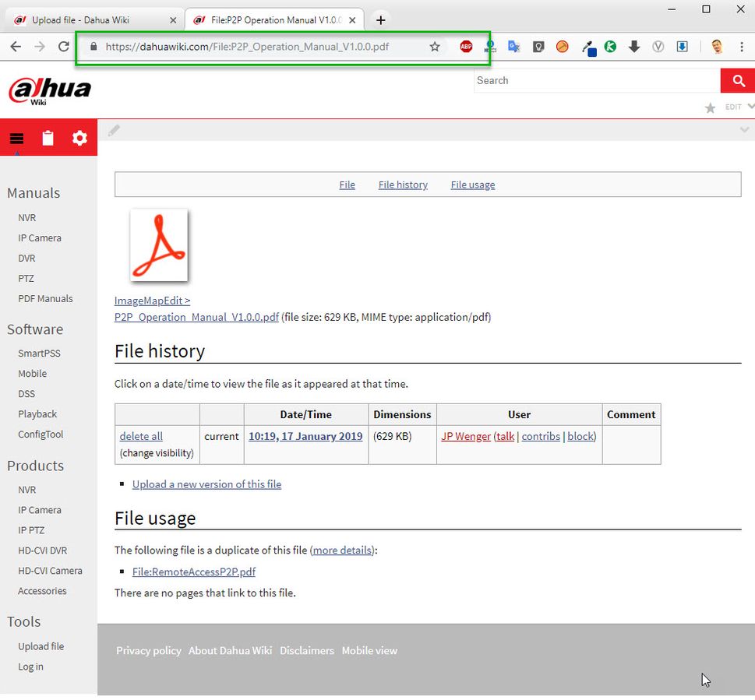Screen dimensions: 755x700
Task: Click the orange circular extension icon
Action: 562,47
